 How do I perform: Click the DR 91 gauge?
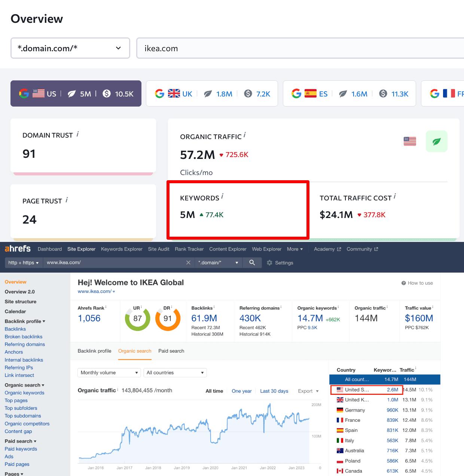pyautogui.click(x=168, y=319)
